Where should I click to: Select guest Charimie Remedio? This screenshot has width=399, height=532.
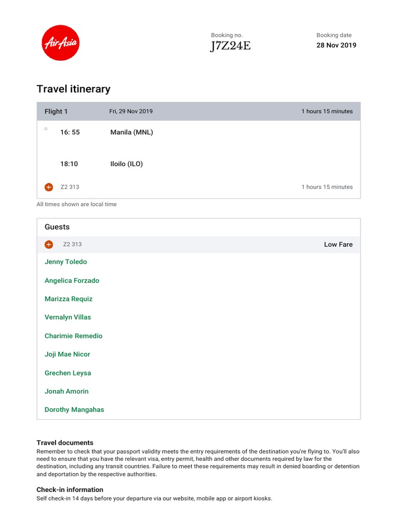(x=74, y=336)
